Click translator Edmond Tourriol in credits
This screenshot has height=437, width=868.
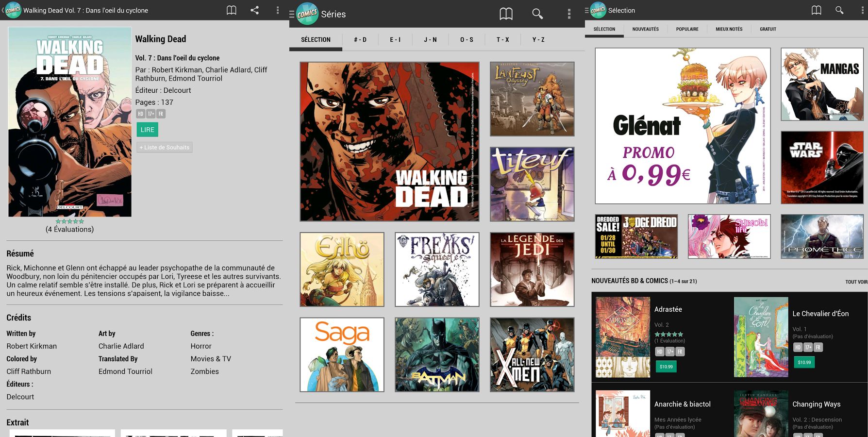(125, 371)
